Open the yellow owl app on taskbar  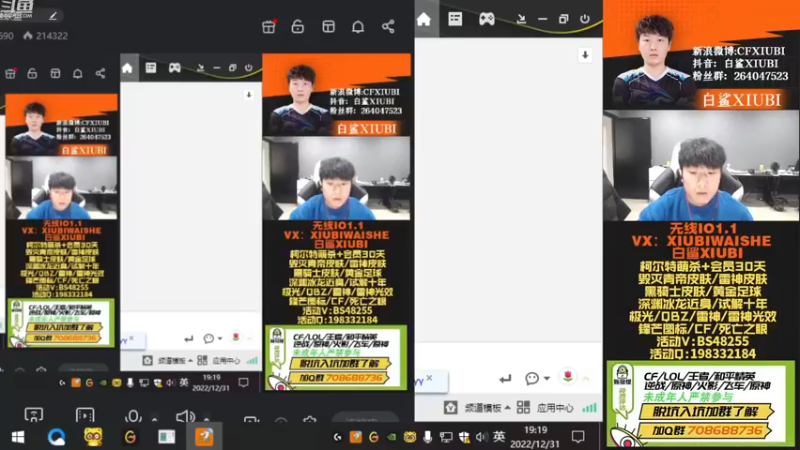[x=93, y=437]
